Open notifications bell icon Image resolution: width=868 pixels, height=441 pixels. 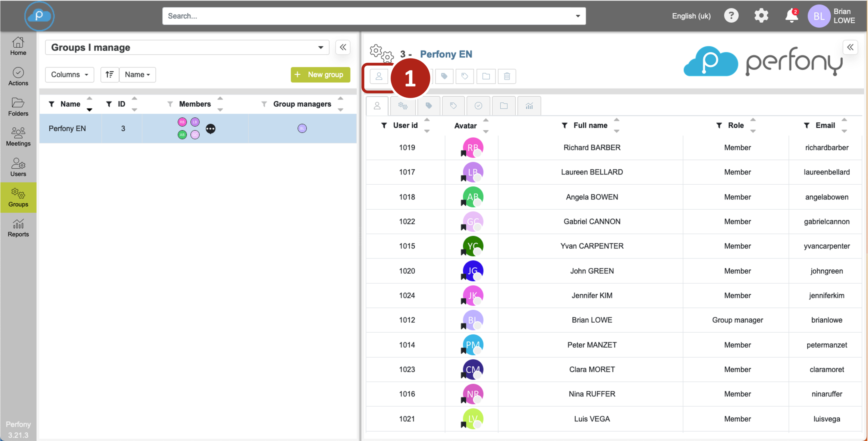point(791,16)
